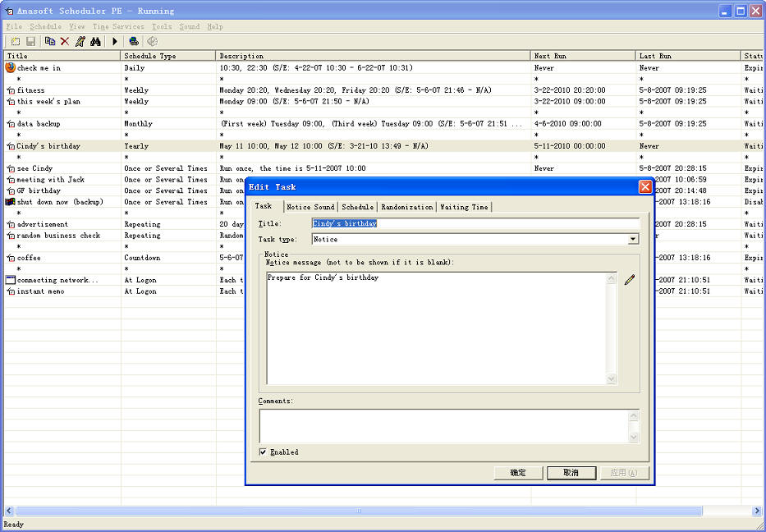Click the Save toolbar icon
Image resolution: width=766 pixels, height=532 pixels.
pos(31,41)
